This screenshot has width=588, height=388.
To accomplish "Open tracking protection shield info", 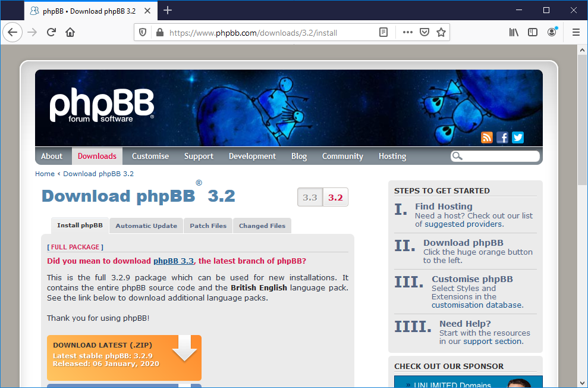I will (x=143, y=33).
